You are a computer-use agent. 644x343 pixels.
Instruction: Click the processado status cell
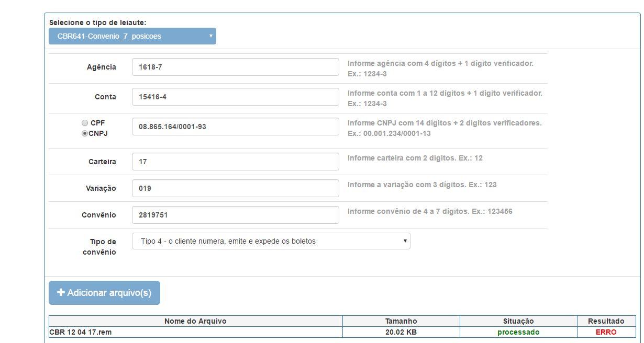518,332
